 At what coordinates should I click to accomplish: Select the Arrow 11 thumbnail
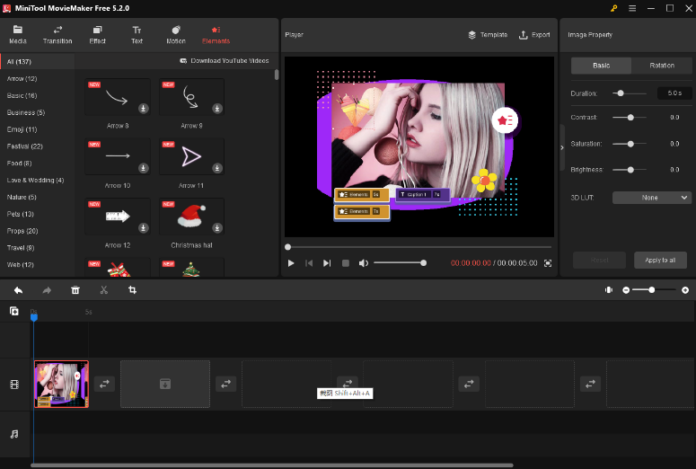(x=192, y=157)
